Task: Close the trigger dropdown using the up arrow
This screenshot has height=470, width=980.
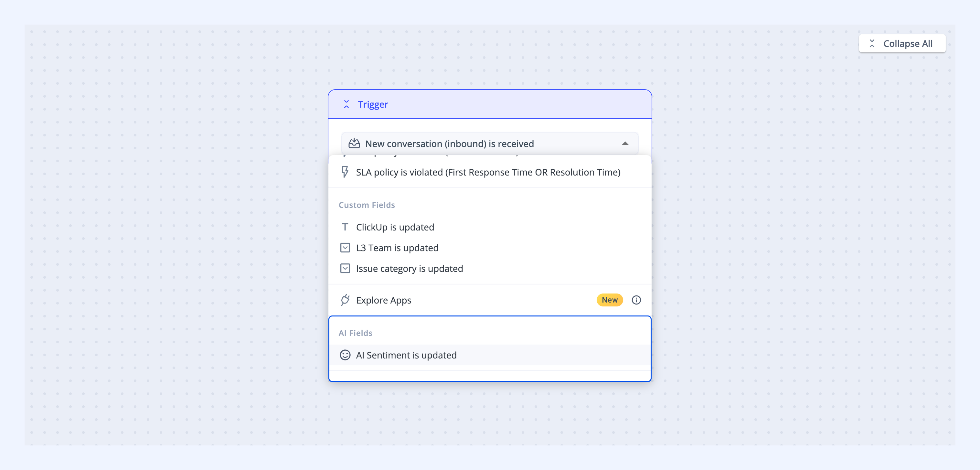Action: click(625, 144)
